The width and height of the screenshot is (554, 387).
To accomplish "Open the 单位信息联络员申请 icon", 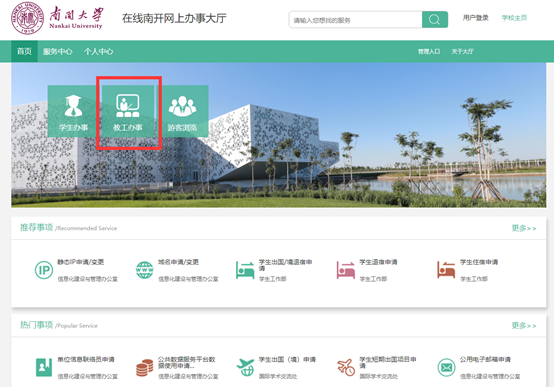I will [44, 367].
